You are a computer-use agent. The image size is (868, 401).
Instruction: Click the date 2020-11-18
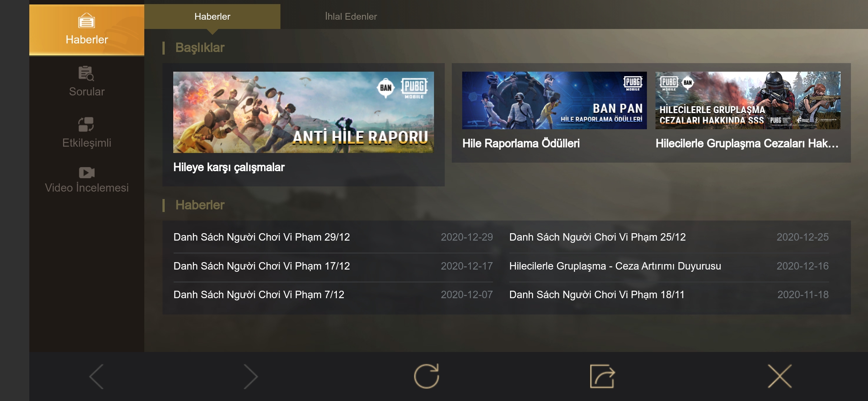point(803,294)
